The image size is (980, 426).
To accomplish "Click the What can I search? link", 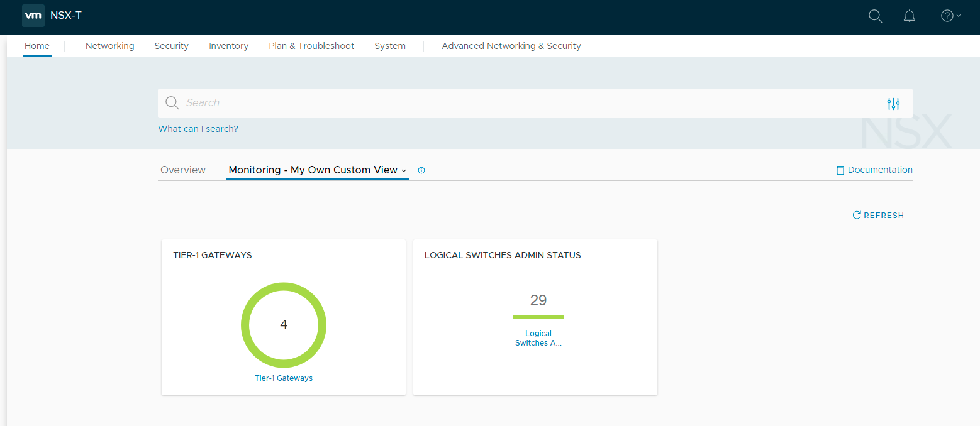I will [x=198, y=129].
